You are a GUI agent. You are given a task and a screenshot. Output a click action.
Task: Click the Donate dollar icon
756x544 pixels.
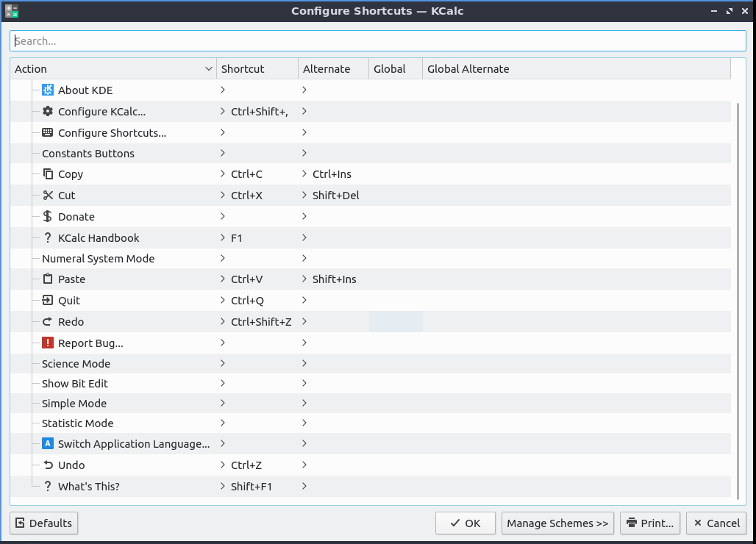click(48, 217)
